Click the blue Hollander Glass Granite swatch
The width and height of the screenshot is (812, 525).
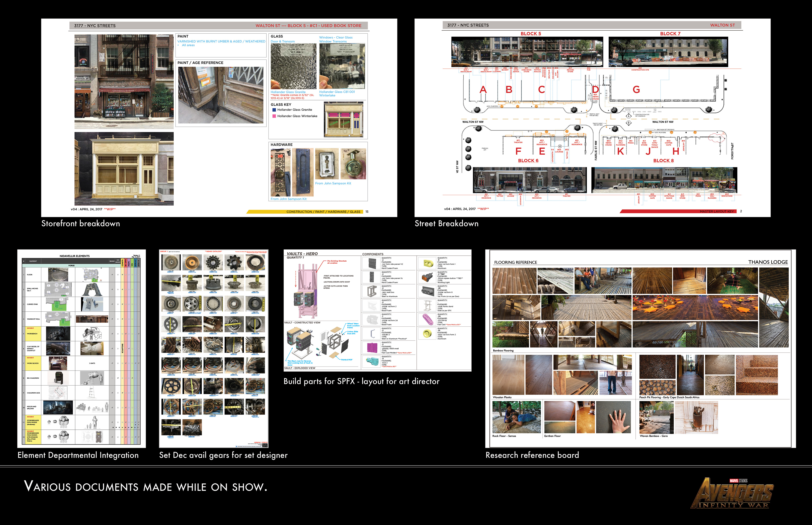(274, 110)
